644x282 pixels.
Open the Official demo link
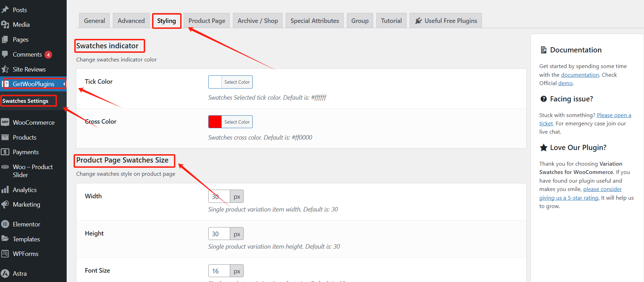pyautogui.click(x=566, y=83)
